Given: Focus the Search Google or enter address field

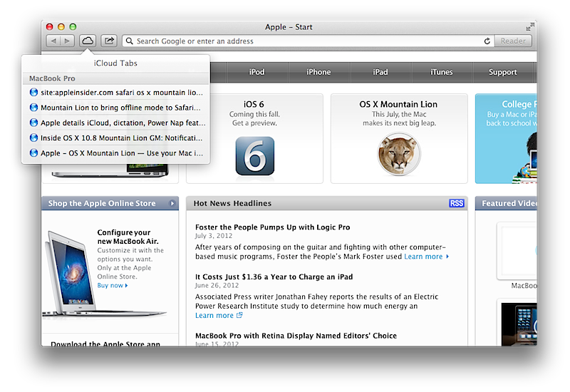Looking at the screenshot, I should [x=307, y=41].
